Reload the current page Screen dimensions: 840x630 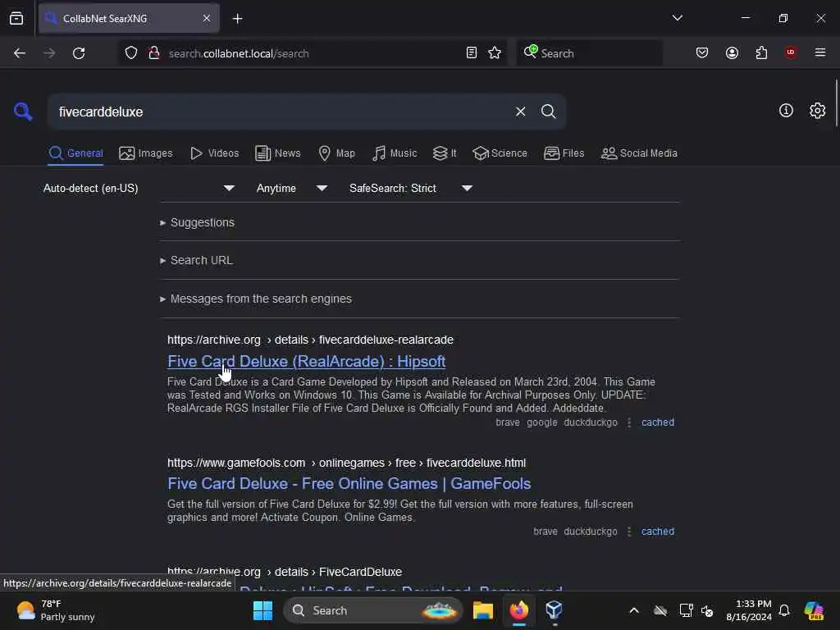pyautogui.click(x=79, y=53)
